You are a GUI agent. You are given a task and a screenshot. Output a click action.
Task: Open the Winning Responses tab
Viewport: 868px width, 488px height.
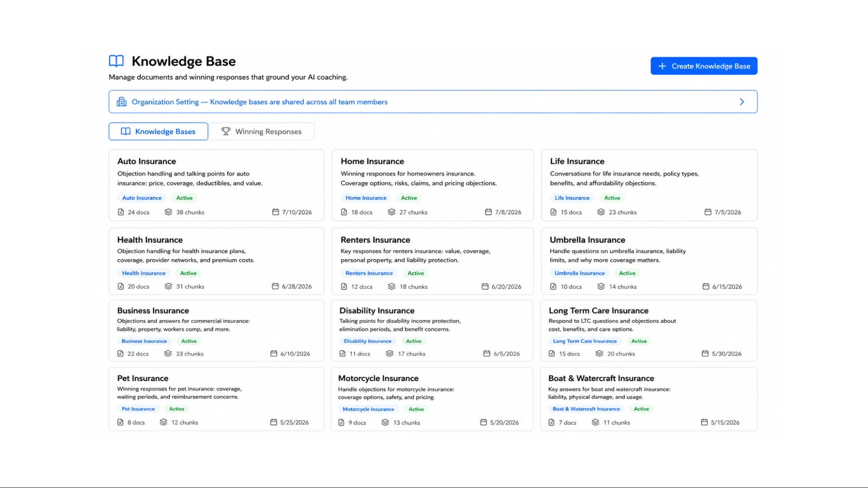coord(261,131)
